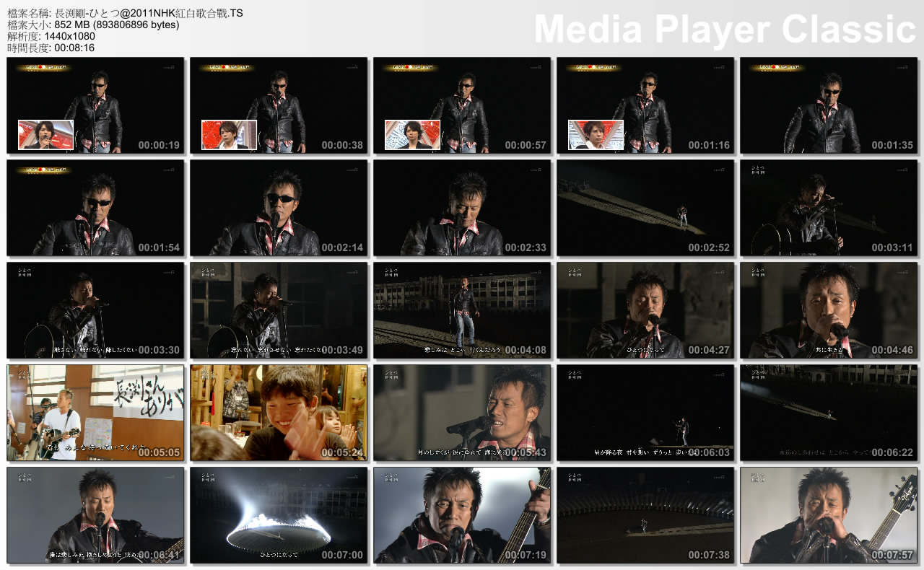Viewport: 924px width, 570px height.
Task: Select the glowing circular stage thumbnail at 00:07:00
Action: pos(279,515)
